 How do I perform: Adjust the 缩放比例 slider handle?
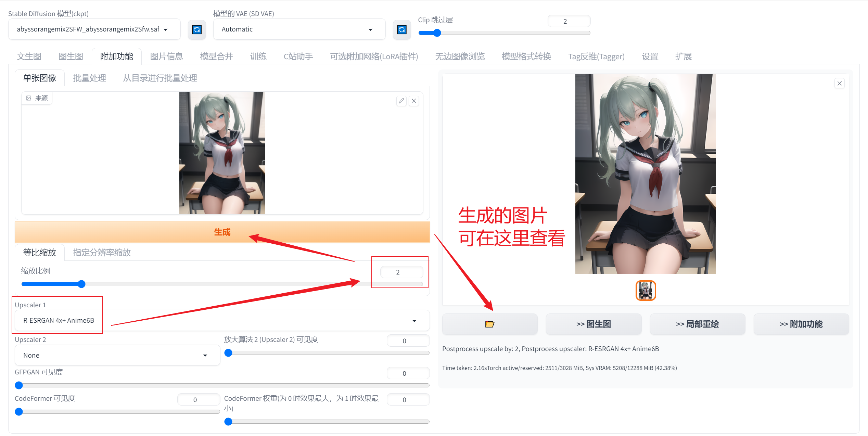tap(81, 284)
